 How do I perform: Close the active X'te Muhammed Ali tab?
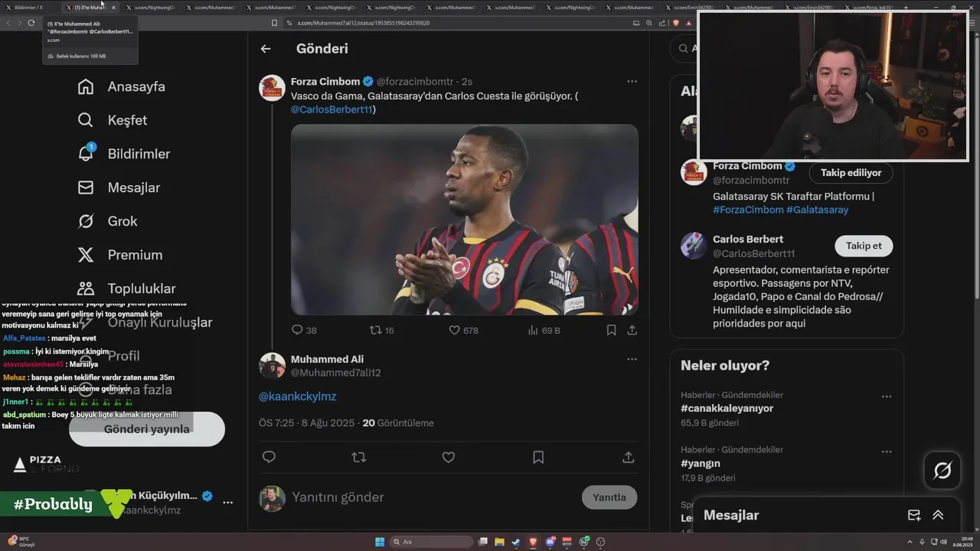click(113, 8)
